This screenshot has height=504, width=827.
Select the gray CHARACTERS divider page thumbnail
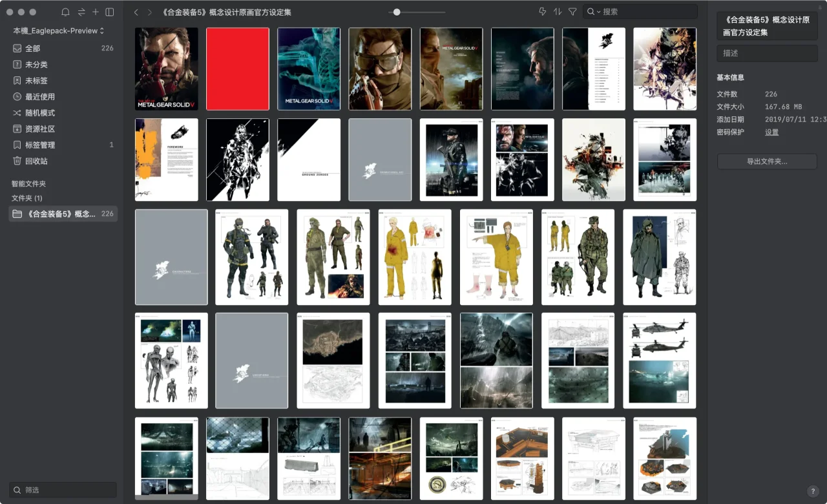pos(171,257)
